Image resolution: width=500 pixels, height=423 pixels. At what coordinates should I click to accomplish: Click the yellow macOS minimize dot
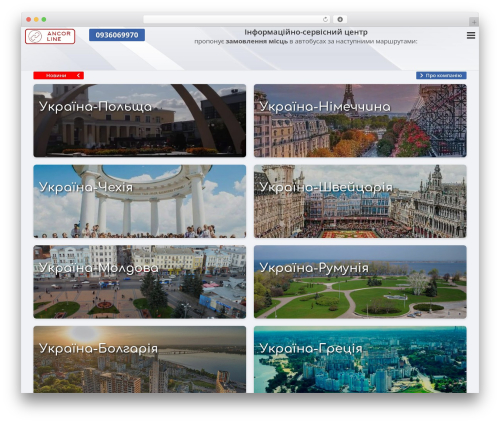click(36, 20)
